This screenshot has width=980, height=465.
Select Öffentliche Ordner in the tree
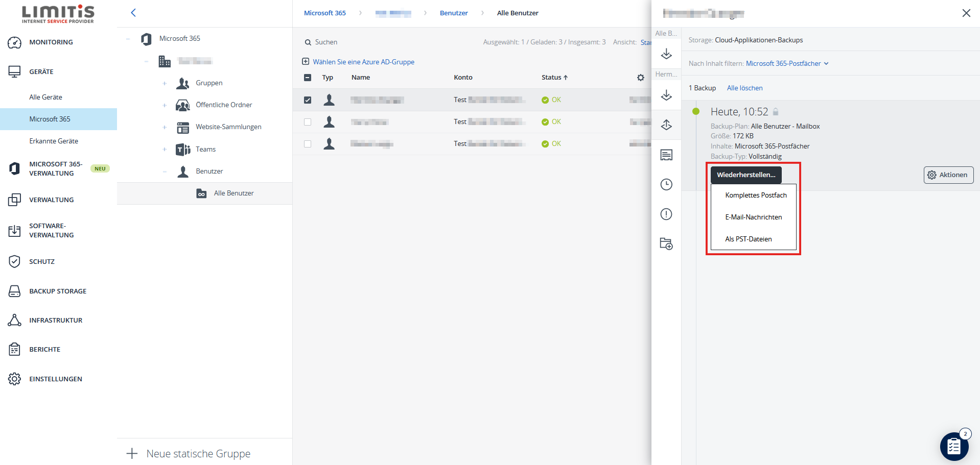pos(224,105)
